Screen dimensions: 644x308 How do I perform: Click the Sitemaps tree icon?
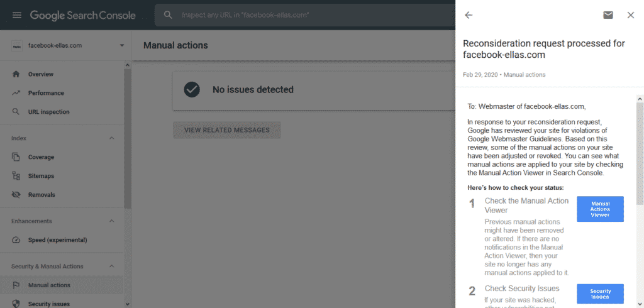click(16, 176)
